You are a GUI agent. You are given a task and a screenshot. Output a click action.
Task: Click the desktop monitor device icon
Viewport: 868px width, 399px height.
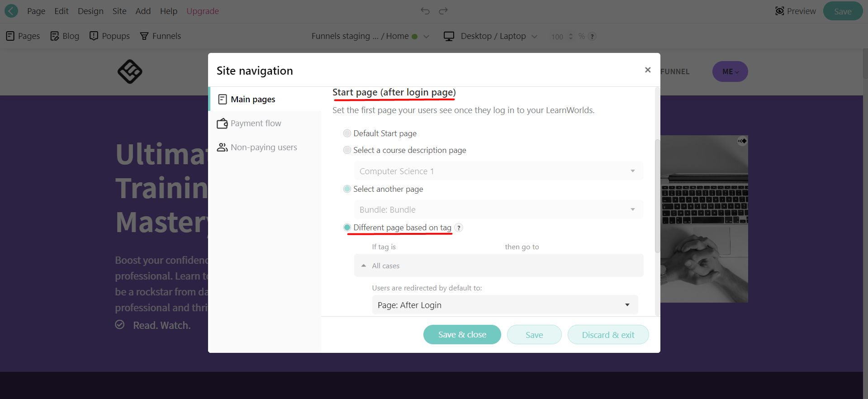449,36
